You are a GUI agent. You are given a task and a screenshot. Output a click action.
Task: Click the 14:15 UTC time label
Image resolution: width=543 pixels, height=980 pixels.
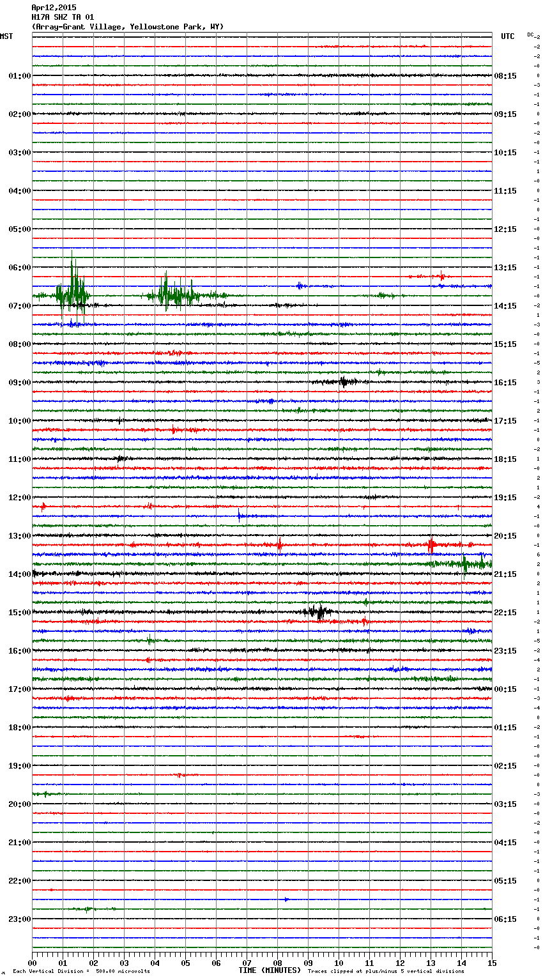pos(505,306)
